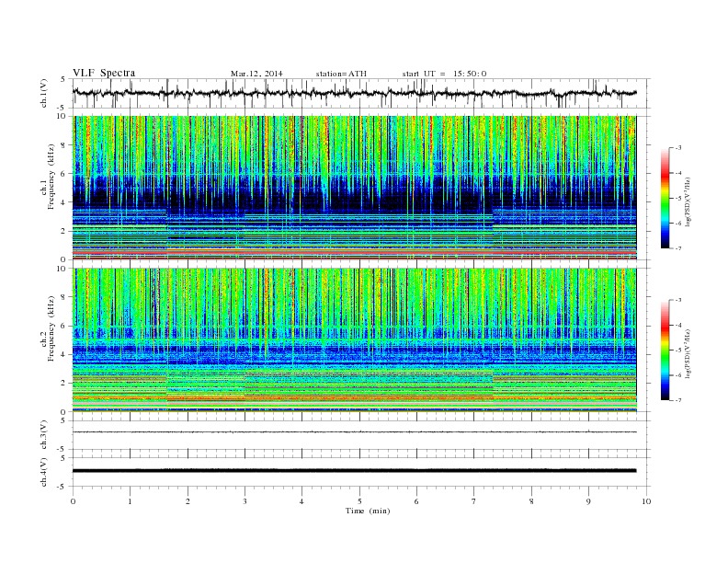Click the ch.1 log(PSD) colorbar label
The width and height of the screenshot is (728, 563).
click(688, 201)
